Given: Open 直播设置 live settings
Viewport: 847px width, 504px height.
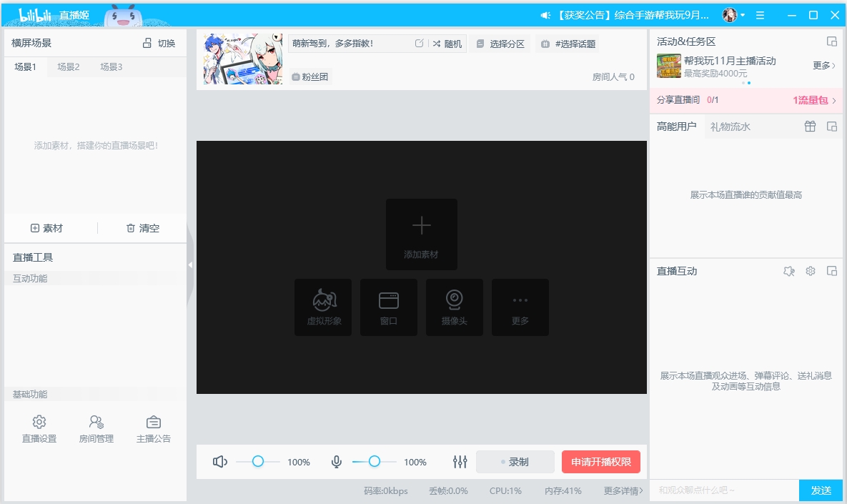Looking at the screenshot, I should [39, 428].
